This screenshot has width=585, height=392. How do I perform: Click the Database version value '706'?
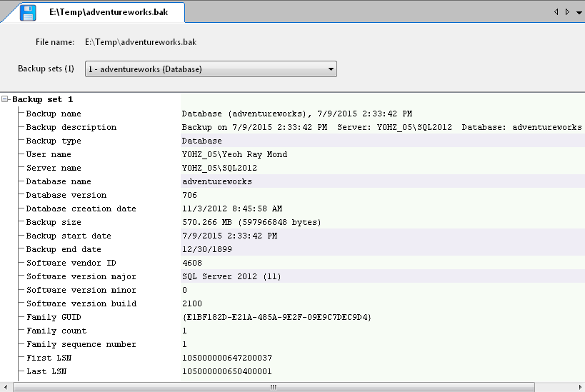pyautogui.click(x=189, y=195)
